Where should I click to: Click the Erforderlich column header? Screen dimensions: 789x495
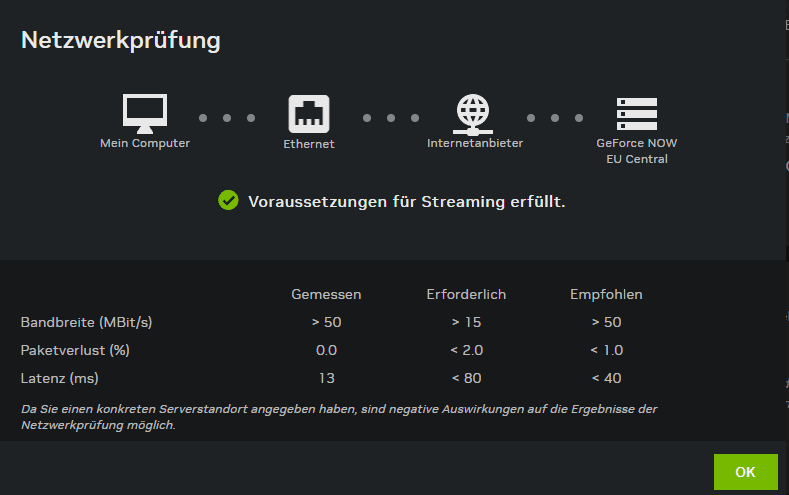pos(466,294)
